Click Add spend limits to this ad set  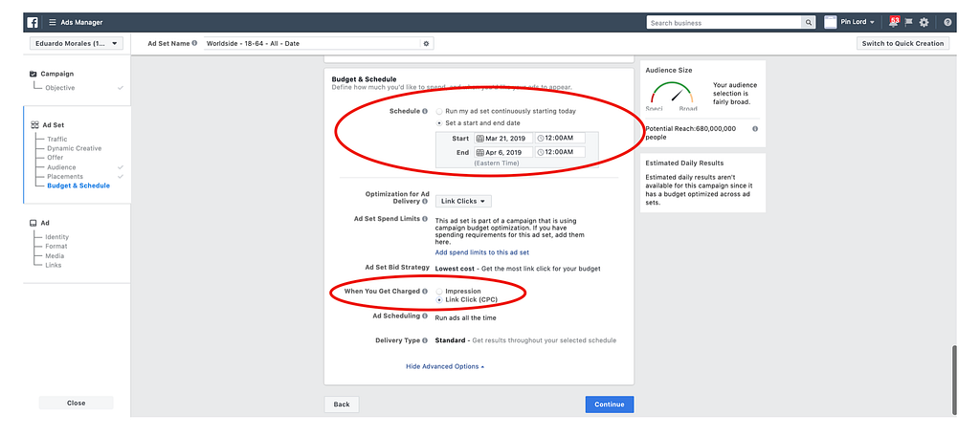coord(482,253)
